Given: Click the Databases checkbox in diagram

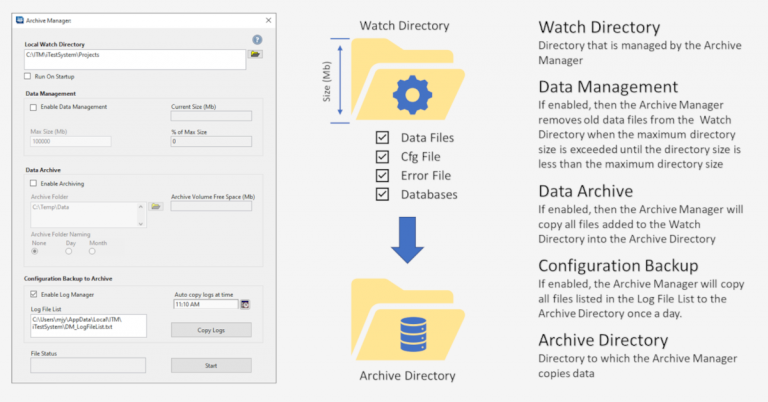Looking at the screenshot, I should 383,194.
